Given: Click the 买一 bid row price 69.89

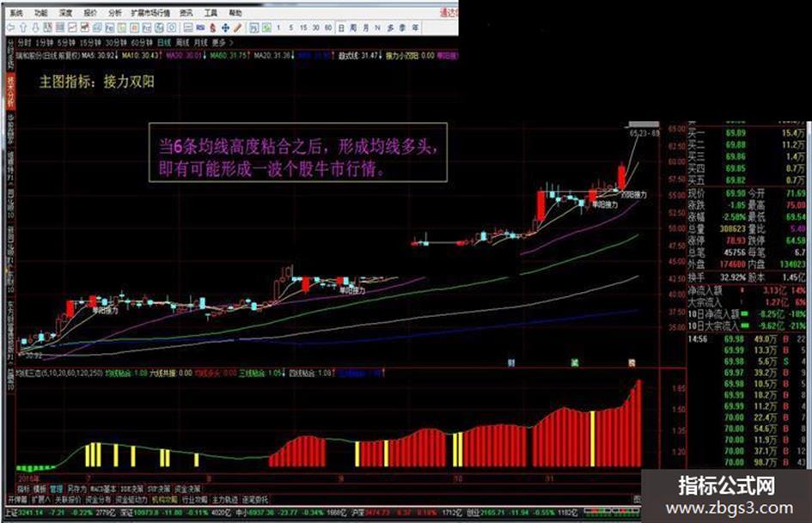Looking at the screenshot, I should pyautogui.click(x=736, y=133).
